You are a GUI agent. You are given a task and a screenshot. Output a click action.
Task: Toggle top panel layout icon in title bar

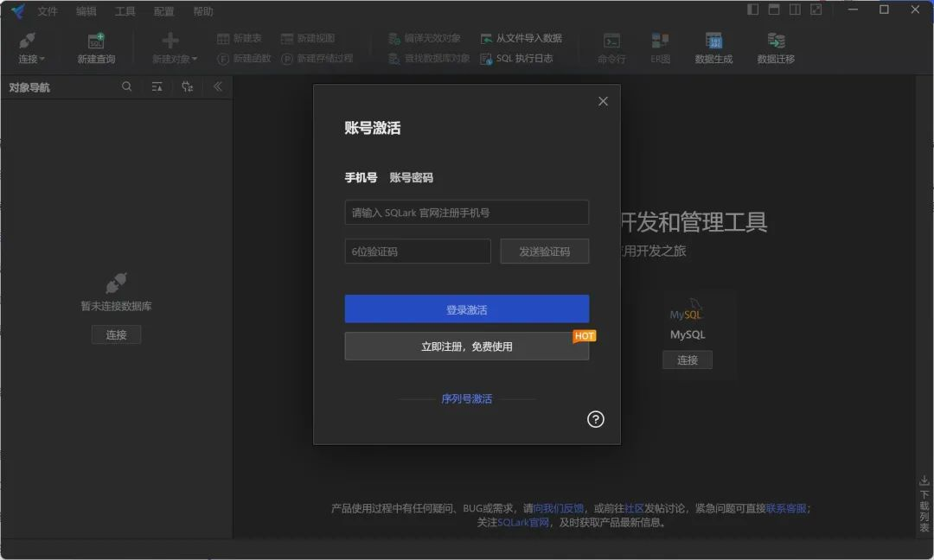click(x=774, y=10)
